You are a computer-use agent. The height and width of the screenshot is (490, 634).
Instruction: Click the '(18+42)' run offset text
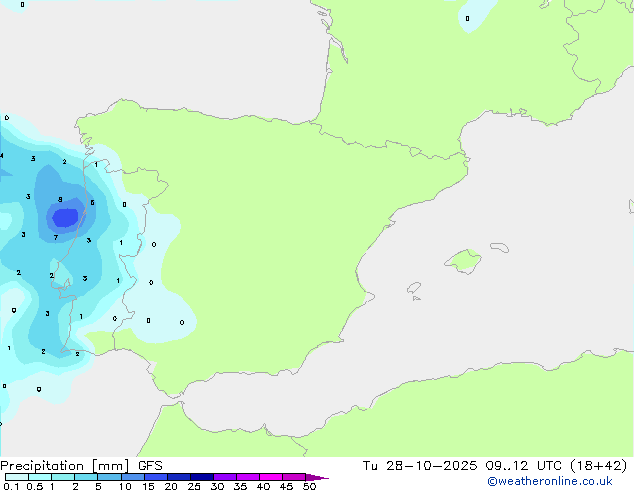point(598,466)
